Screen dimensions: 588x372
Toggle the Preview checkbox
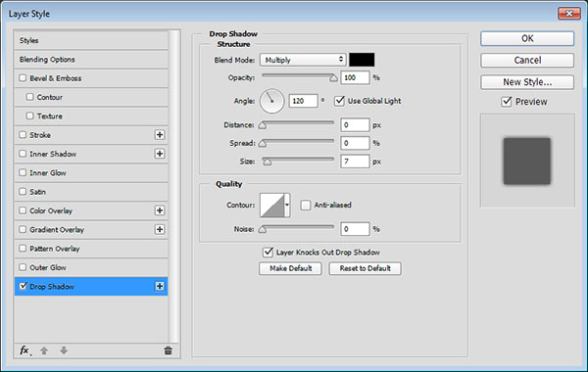tap(507, 102)
